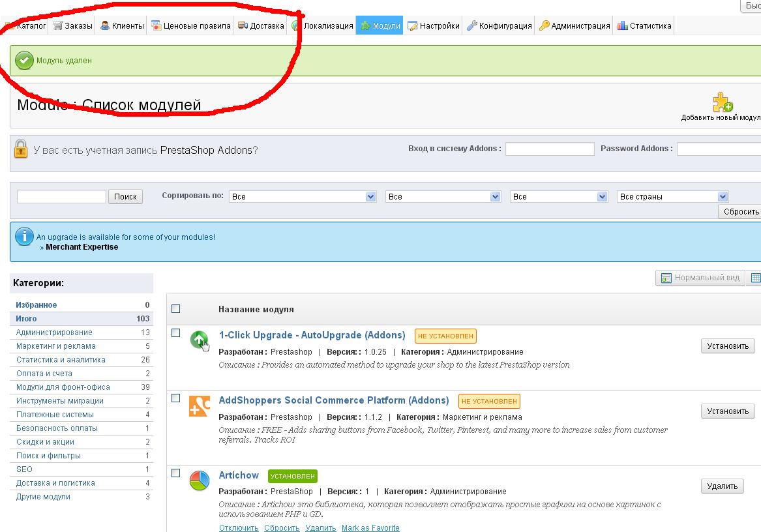
Task: Click the Поиск search button
Action: coord(125,197)
